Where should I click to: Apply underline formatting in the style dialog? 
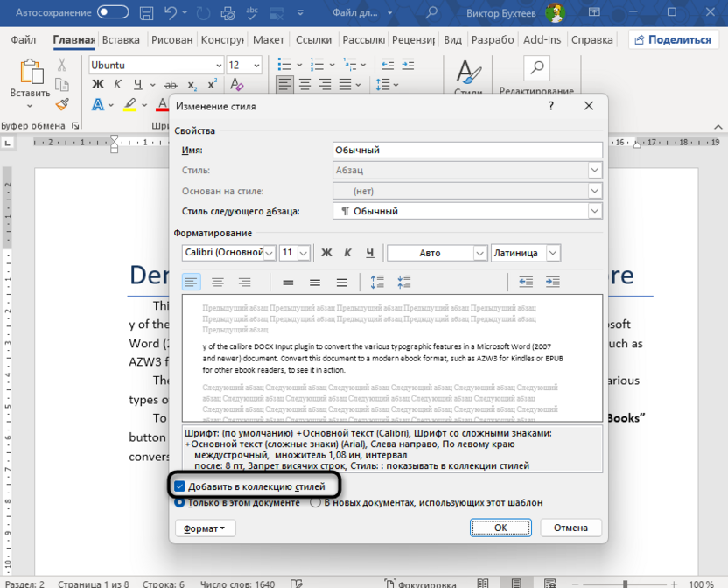click(370, 252)
